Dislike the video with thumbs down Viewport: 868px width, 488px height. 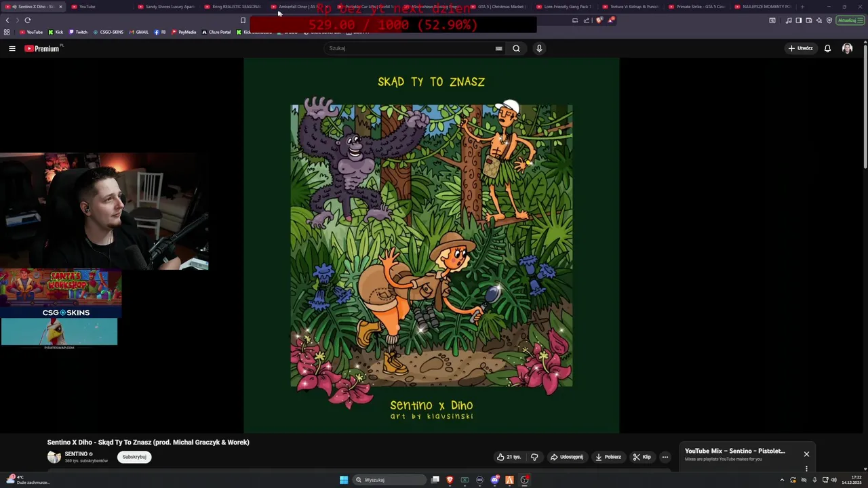coord(534,457)
